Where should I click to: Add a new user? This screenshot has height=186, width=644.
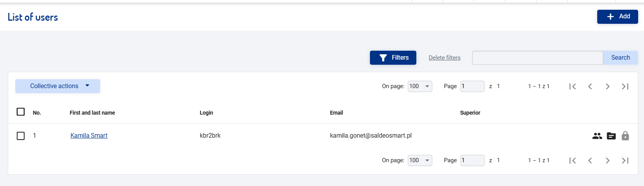(617, 16)
